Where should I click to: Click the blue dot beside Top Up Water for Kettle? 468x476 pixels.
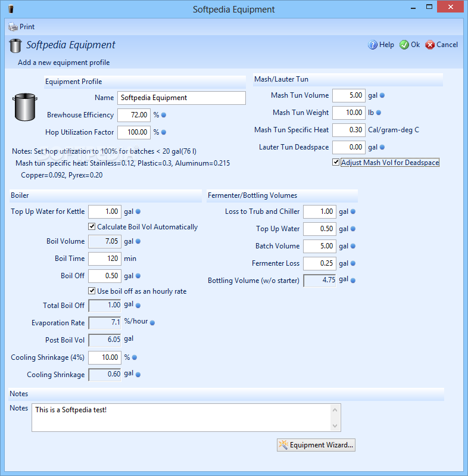(138, 211)
